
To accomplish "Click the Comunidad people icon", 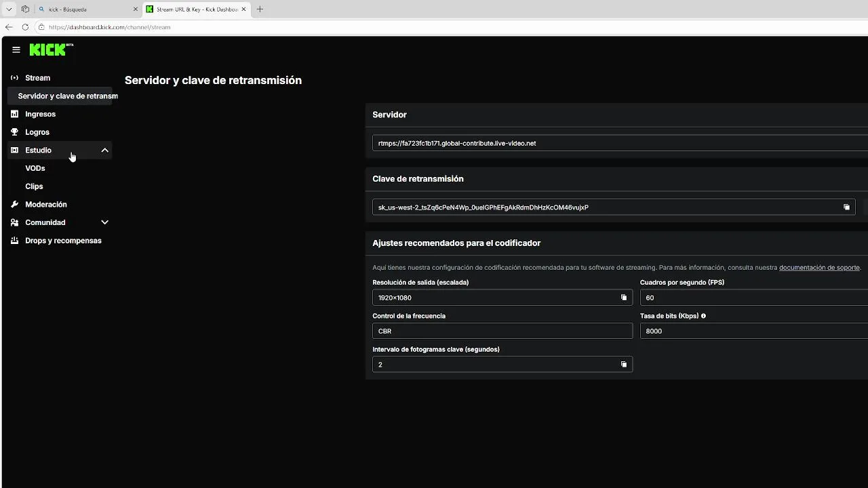I will click(x=14, y=222).
